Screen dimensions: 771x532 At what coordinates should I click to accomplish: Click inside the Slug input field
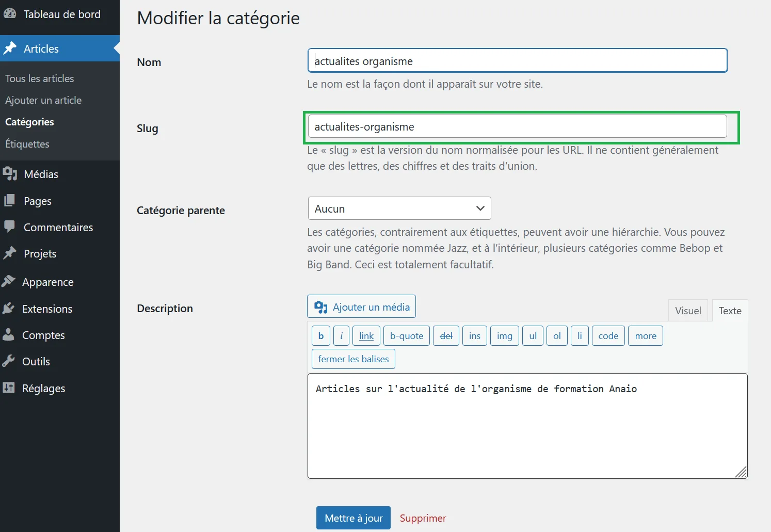516,126
